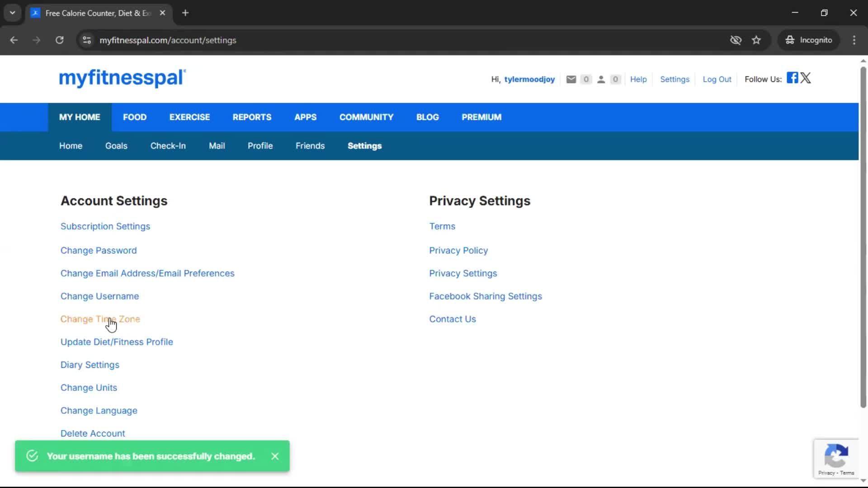Click the third-party cookies blocked eye icon
This screenshot has height=488, width=868.
pos(736,40)
